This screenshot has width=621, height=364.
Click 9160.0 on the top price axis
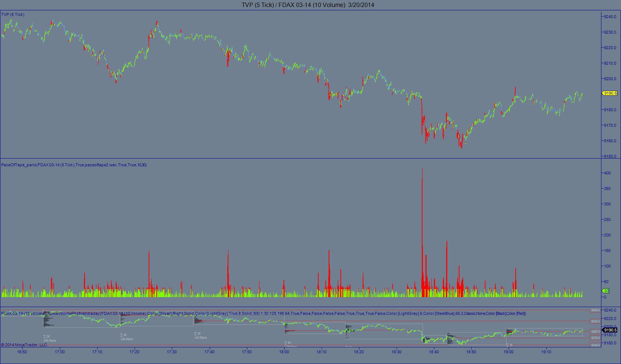(x=610, y=141)
